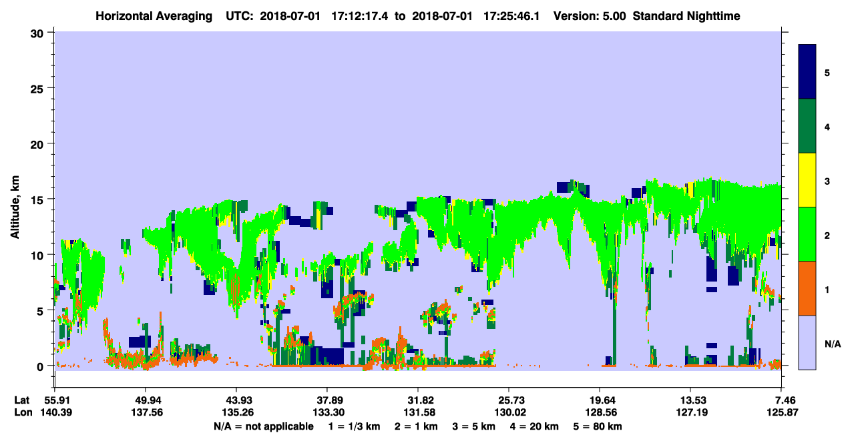Click the altitude tick label 20
868x445 pixels.
tap(39, 143)
